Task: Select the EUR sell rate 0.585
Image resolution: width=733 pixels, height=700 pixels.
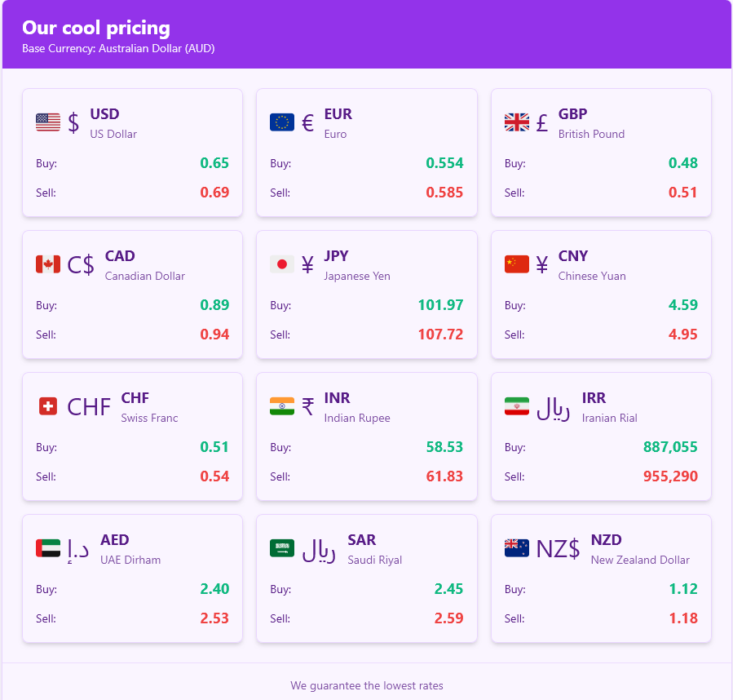Action: (444, 193)
